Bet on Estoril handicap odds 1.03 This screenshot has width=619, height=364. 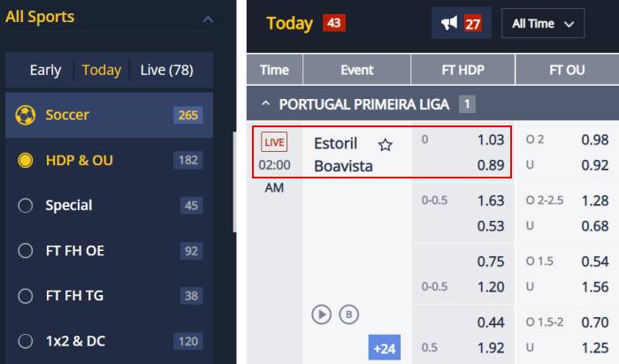tap(491, 140)
